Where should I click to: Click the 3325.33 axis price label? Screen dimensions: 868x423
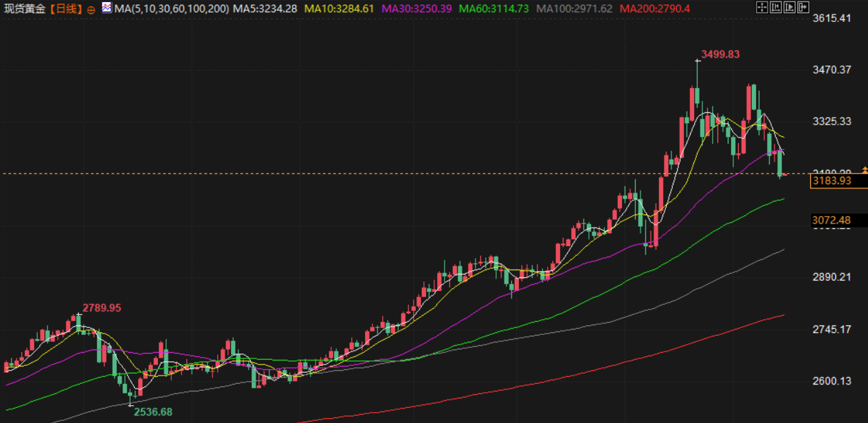click(832, 121)
